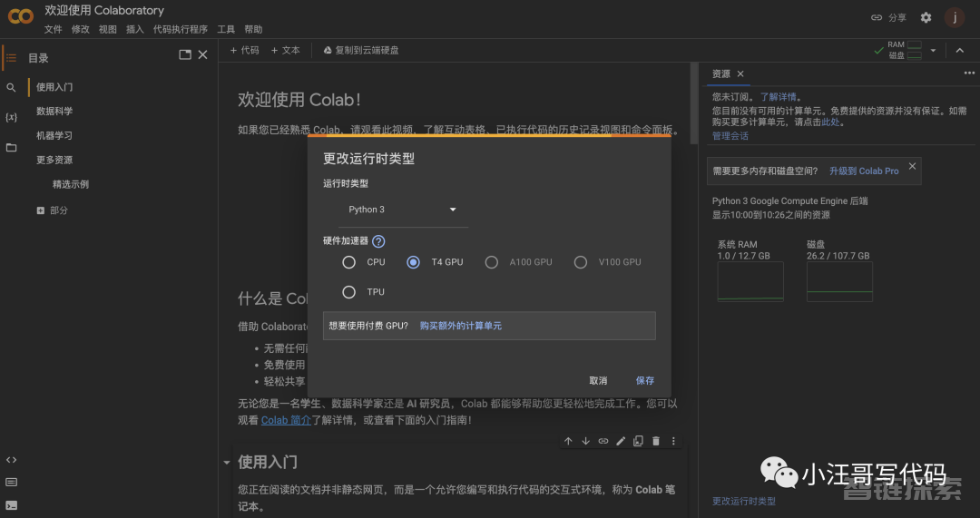Add a text cell with + 文本

click(x=285, y=50)
